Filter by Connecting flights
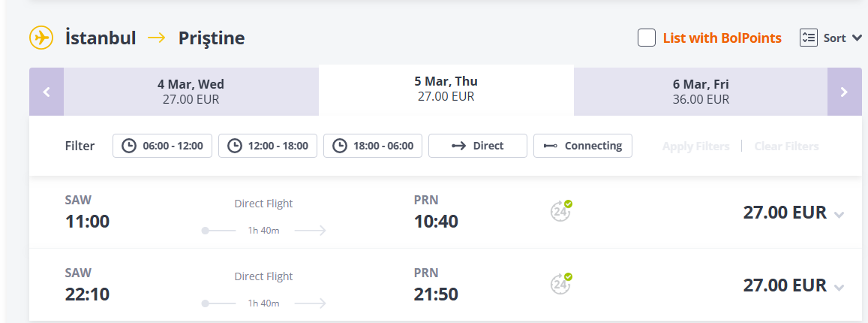The image size is (868, 323). pos(583,146)
